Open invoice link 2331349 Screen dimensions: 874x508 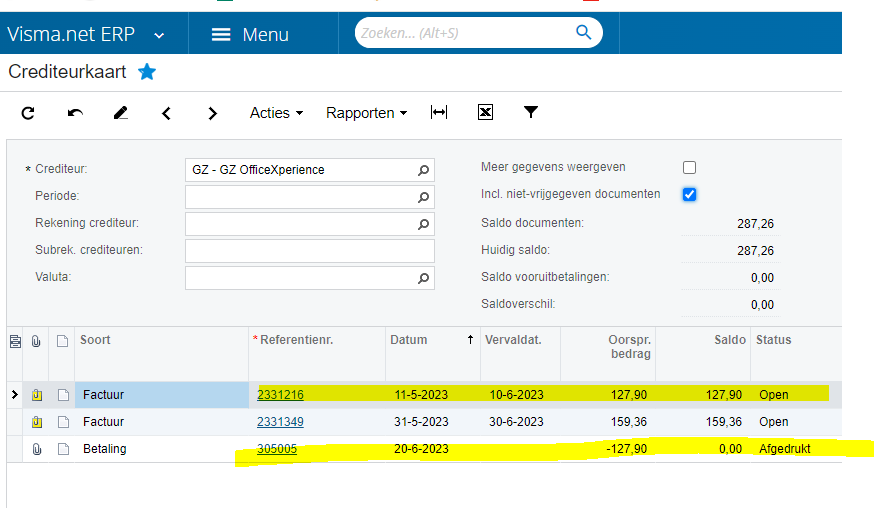[x=280, y=422]
